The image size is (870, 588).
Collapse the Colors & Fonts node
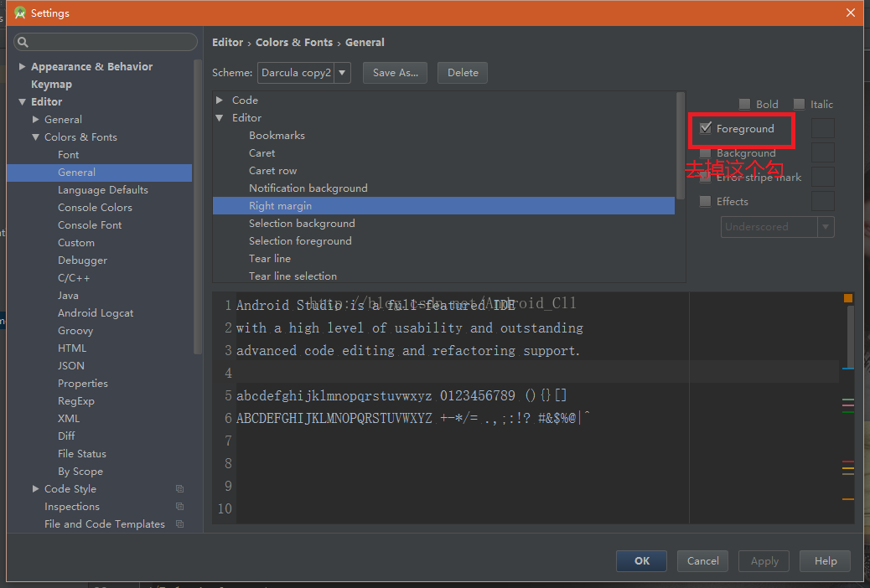[35, 137]
